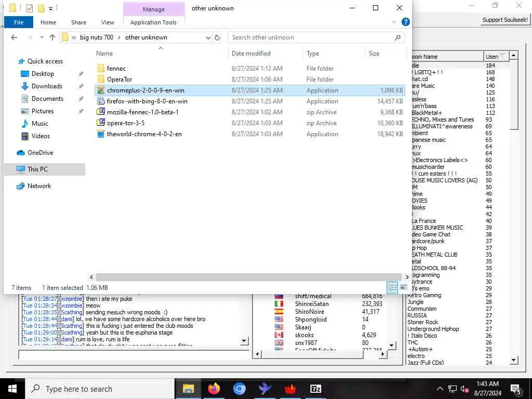
Task: Select Retro Gaming room in Soulseek
Action: (x=424, y=295)
